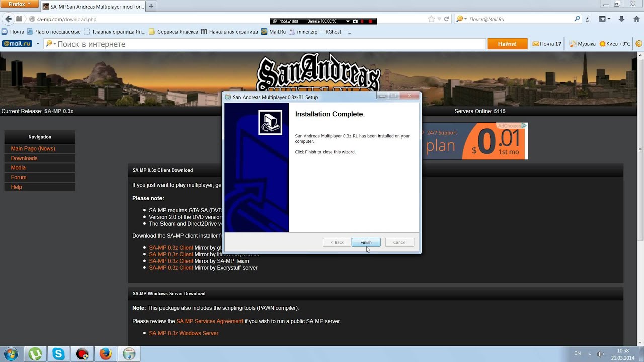Screen dimensions: 644x362
Task: Click the SA-MP 0.3z Client mirror by Everystuff server
Action: tap(171, 268)
